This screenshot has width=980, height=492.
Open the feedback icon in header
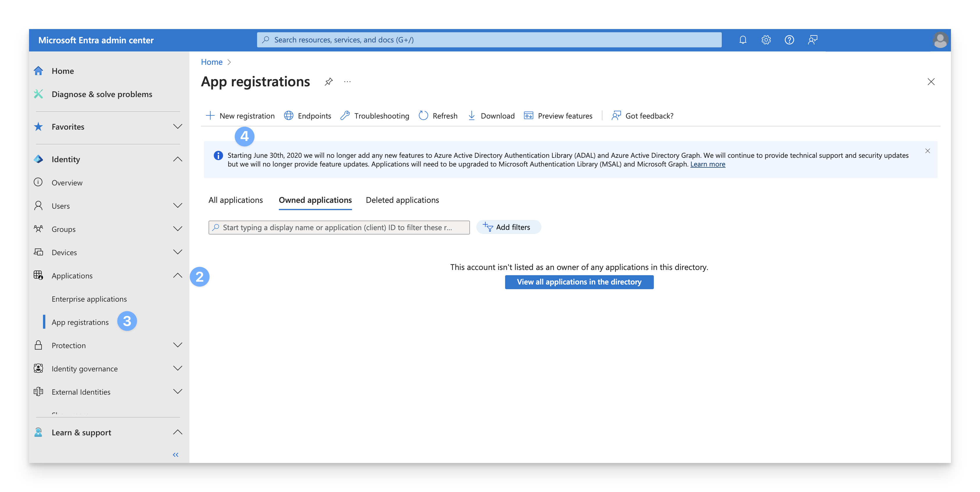click(x=812, y=40)
